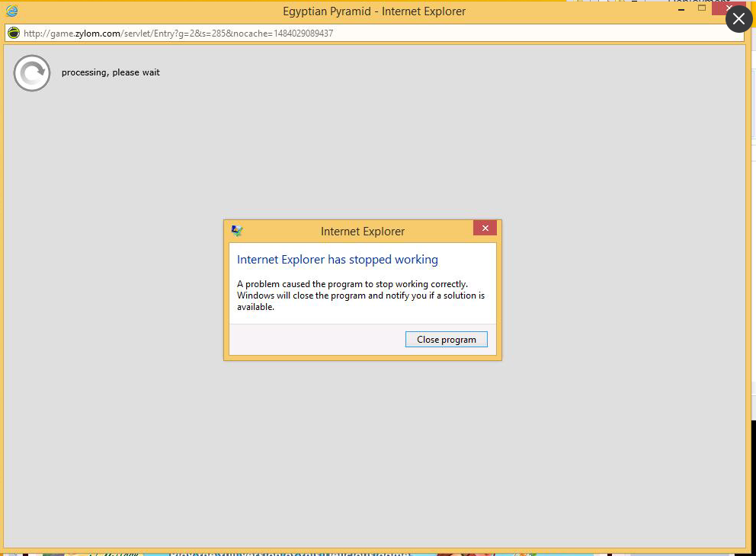Click the circular loading spinner icon
Image resolution: width=756 pixels, height=556 pixels.
[x=32, y=73]
